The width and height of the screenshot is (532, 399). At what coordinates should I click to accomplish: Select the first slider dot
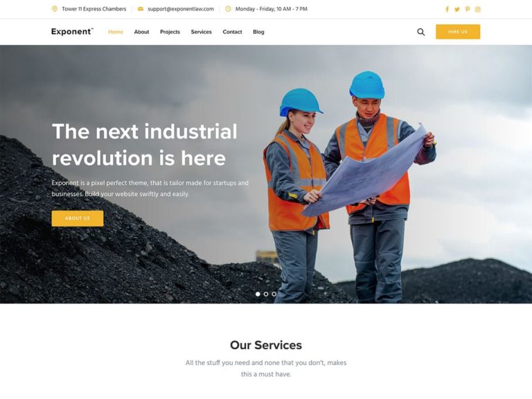258,294
